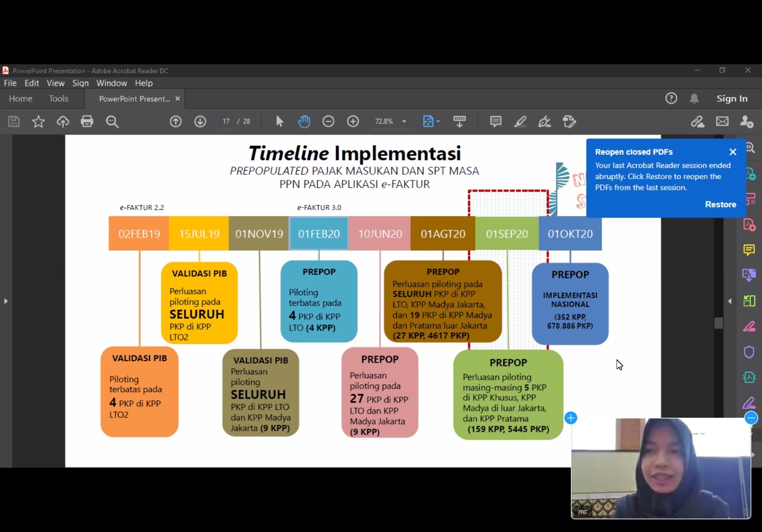The width and height of the screenshot is (762, 532).
Task: Click the page number input field
Action: (226, 121)
